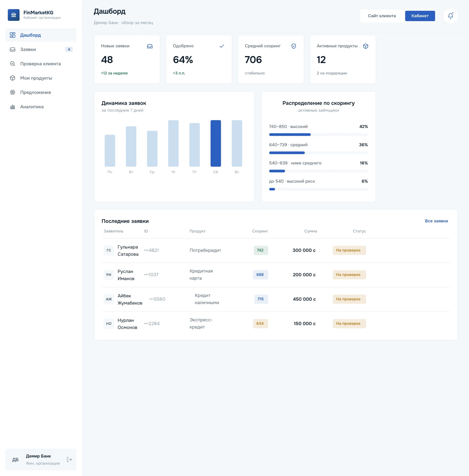Image resolution: width=469 pixels, height=476 pixels.
Task: Select the Ср bar in the chart
Action: click(x=152, y=149)
